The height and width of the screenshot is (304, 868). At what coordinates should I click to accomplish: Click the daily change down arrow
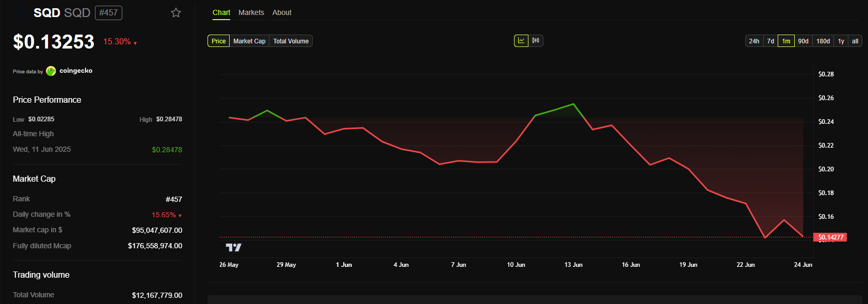pyautogui.click(x=180, y=216)
